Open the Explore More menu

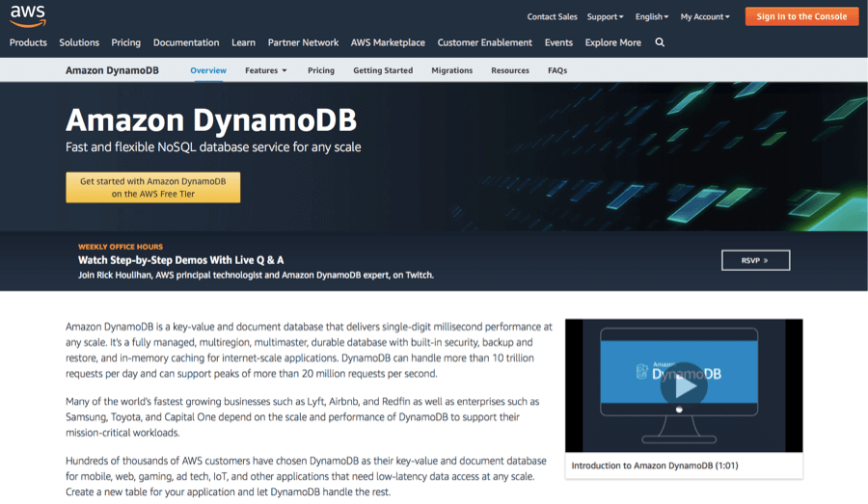[x=612, y=42]
